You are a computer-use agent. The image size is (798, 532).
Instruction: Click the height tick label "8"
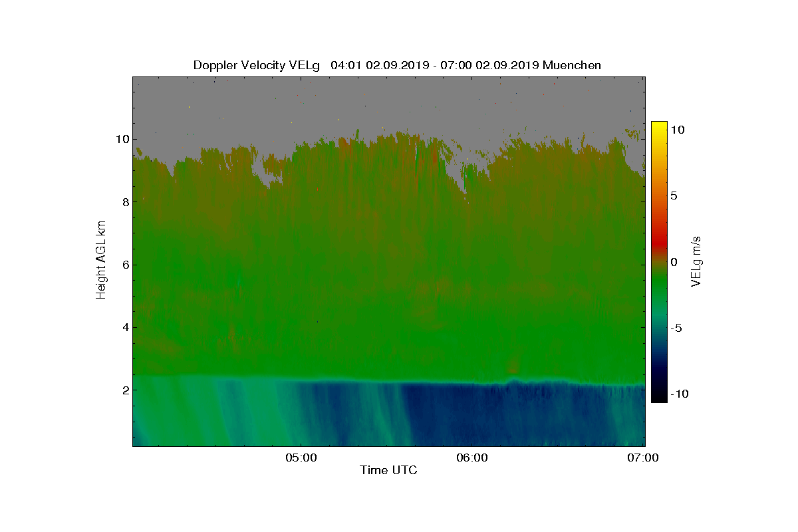[125, 201]
